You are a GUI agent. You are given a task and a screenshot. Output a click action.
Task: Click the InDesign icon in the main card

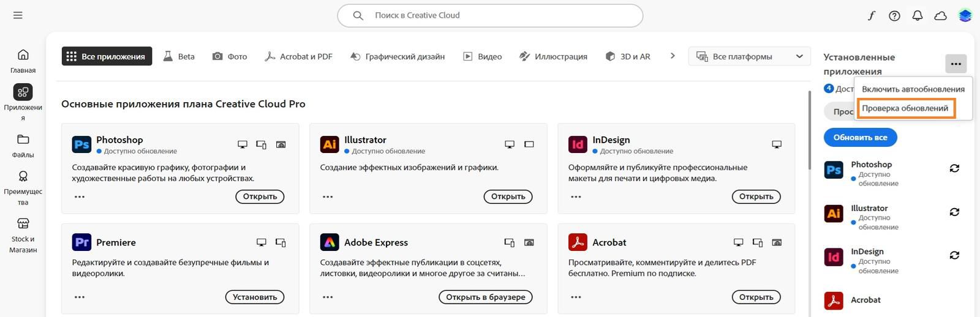point(578,144)
